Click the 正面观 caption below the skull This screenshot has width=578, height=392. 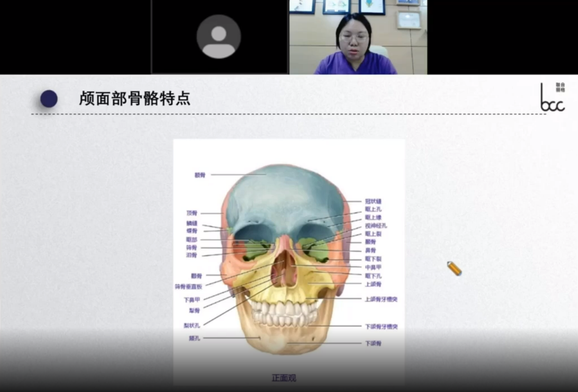284,378
